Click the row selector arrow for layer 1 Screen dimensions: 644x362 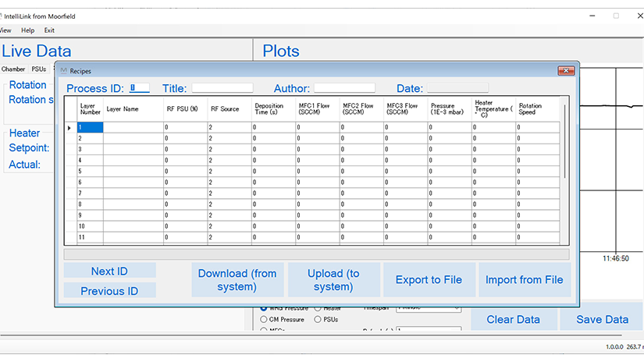tap(69, 127)
